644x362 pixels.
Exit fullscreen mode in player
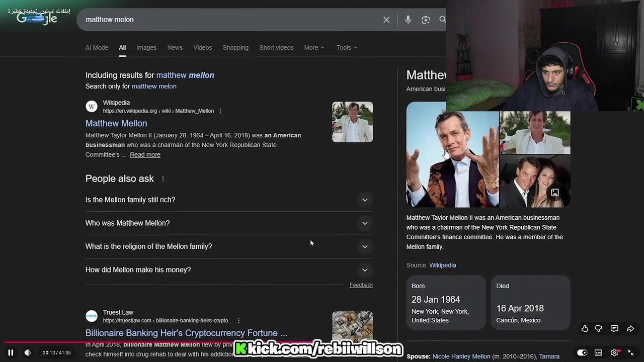(630, 352)
